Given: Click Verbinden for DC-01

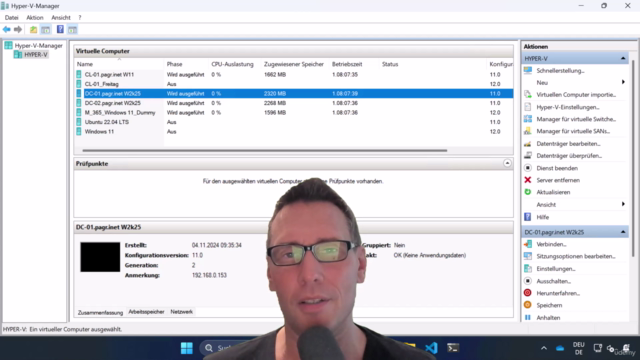Looking at the screenshot, I should (x=551, y=244).
